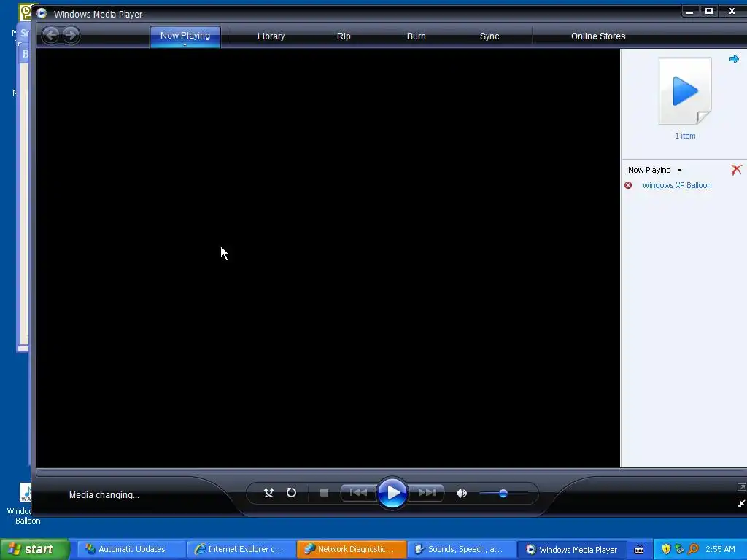
Task: Open the Library tab
Action: pos(271,36)
